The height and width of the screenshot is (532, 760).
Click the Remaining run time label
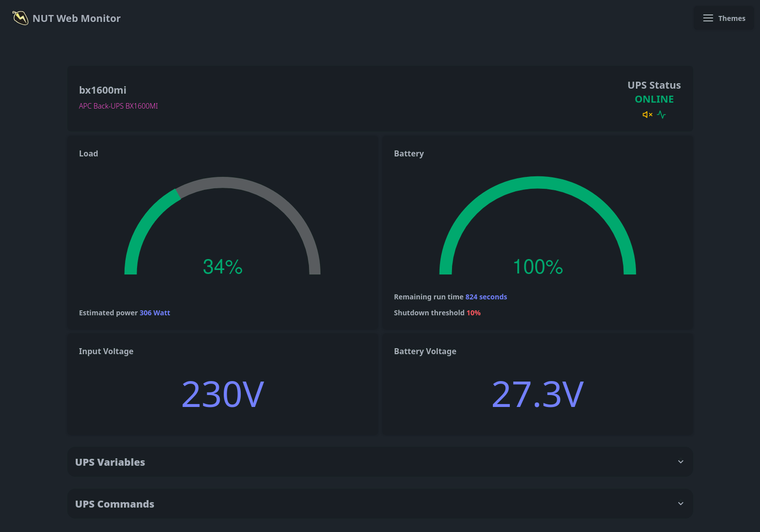point(429,297)
